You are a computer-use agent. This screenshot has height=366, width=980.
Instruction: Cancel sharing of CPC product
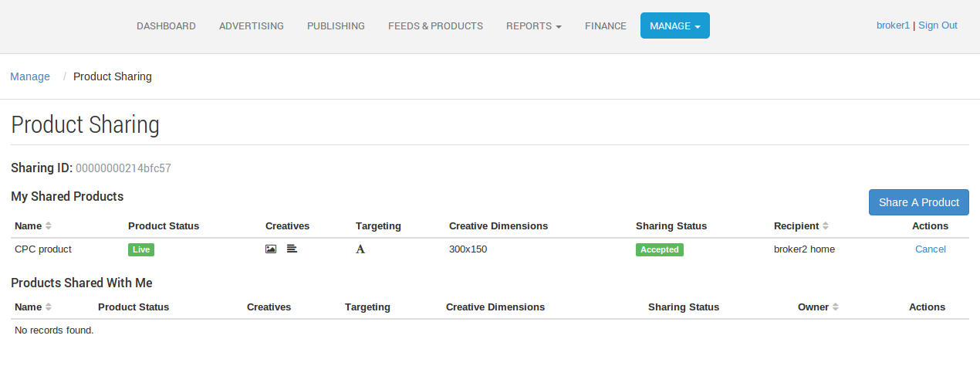click(x=930, y=249)
